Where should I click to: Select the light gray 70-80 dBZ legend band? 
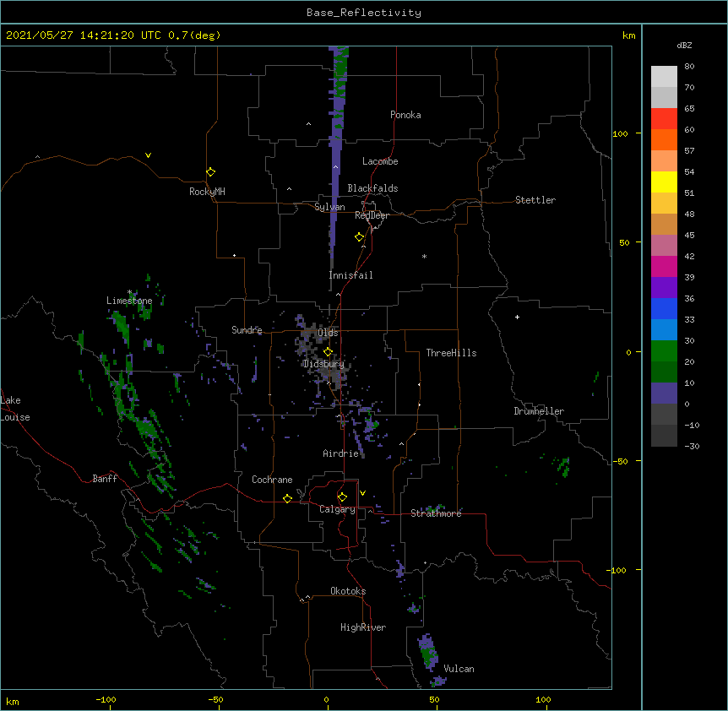(x=664, y=76)
